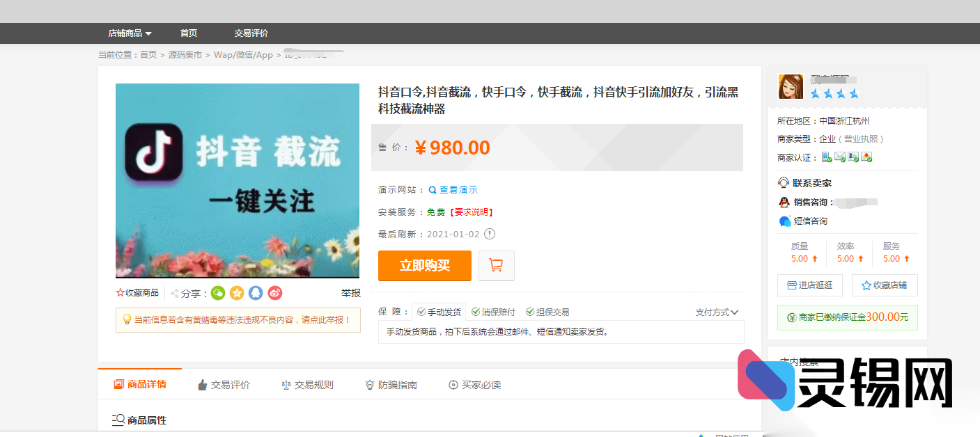Share the product using the QQ penguin icon

pyautogui.click(x=256, y=293)
